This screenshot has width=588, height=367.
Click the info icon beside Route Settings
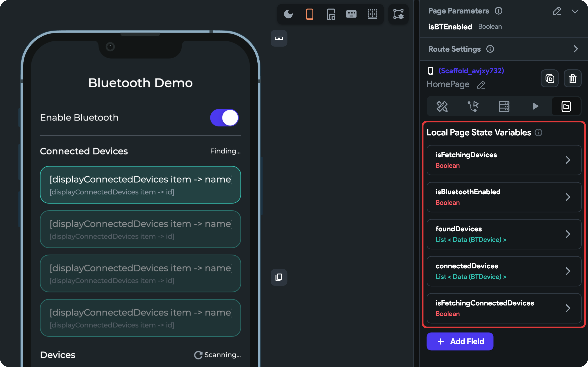pyautogui.click(x=490, y=49)
